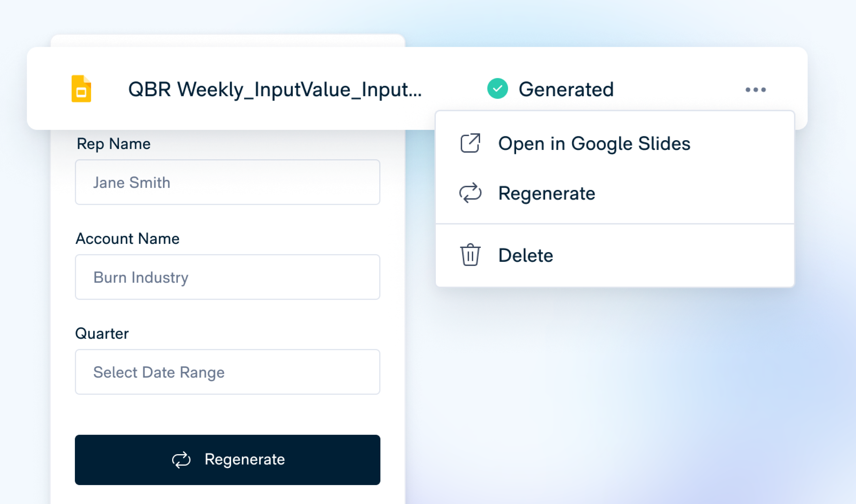Click the green Generated checkmark icon
Viewport: 856px width, 504px height.
click(497, 89)
